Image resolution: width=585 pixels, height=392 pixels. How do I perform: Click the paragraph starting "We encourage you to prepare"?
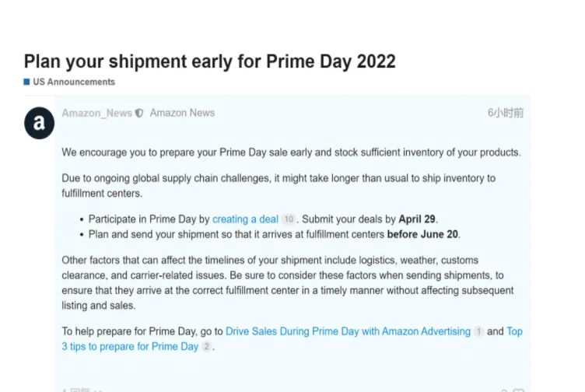pyautogui.click(x=291, y=152)
